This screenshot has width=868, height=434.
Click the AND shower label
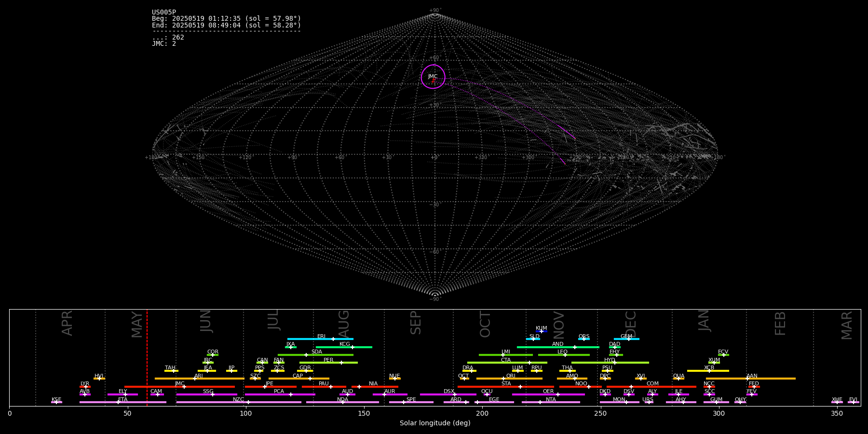pos(557,344)
